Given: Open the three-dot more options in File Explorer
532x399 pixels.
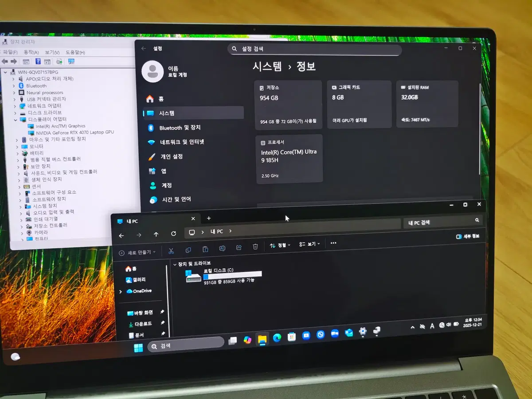Looking at the screenshot, I should pyautogui.click(x=333, y=243).
